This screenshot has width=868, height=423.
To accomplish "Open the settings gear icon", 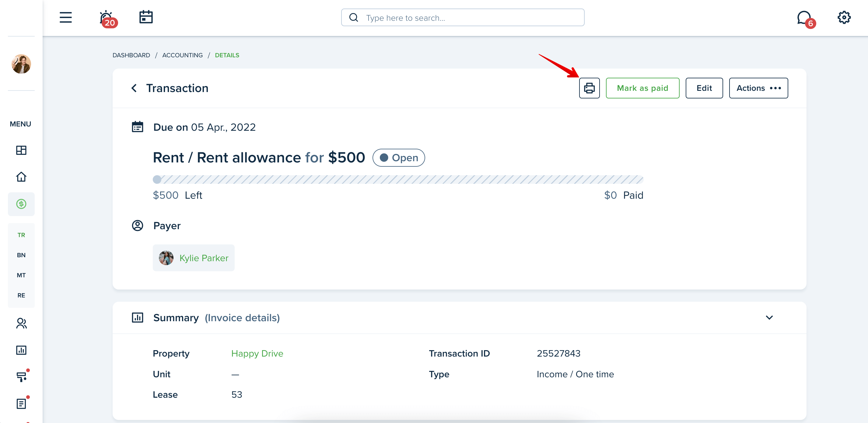I will (x=844, y=18).
